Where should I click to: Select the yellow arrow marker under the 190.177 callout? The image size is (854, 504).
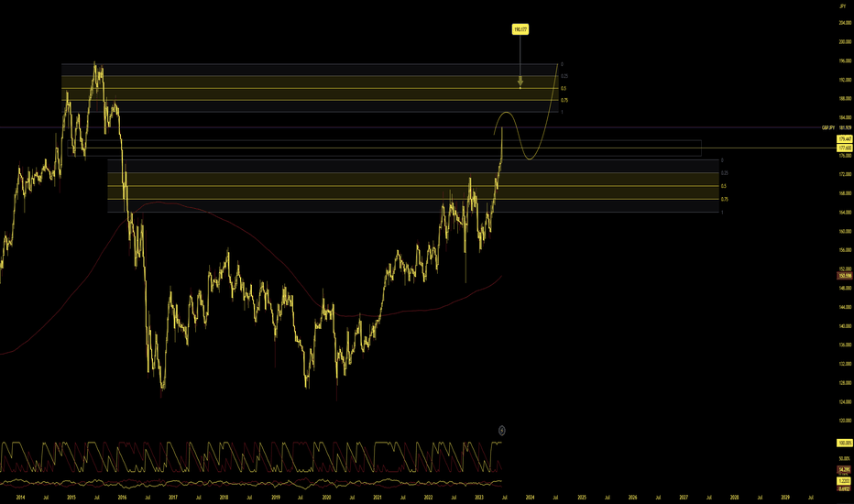(520, 82)
